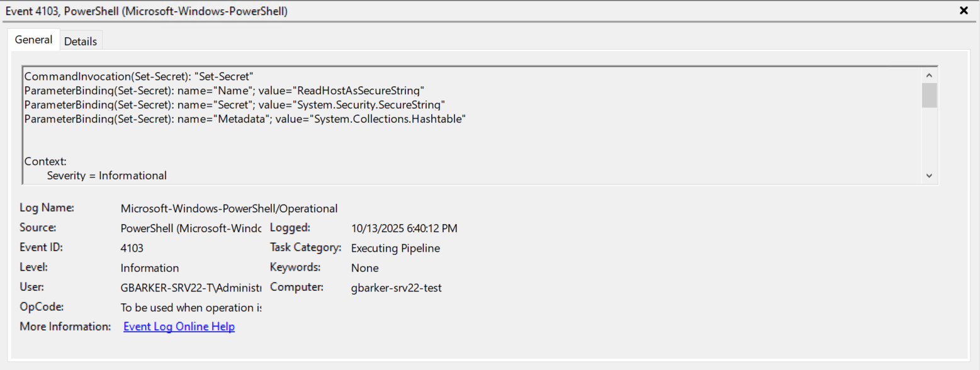Select the General tab
Screen dimensions: 980x370
point(33,40)
